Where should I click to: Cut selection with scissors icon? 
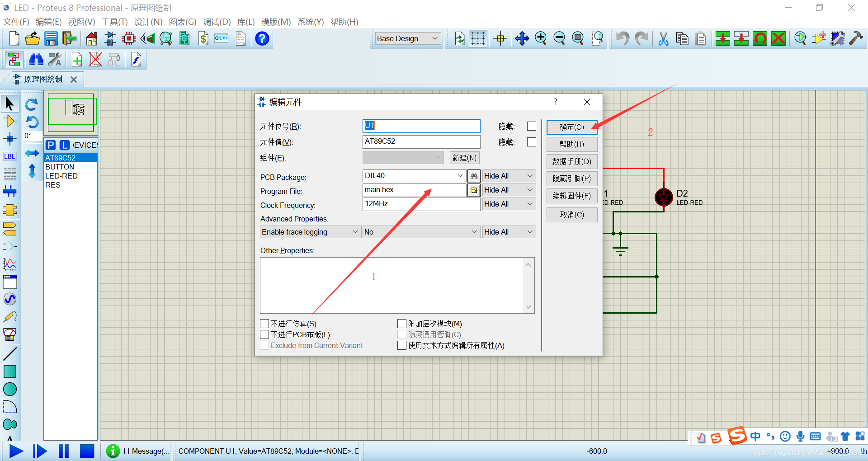click(x=663, y=38)
